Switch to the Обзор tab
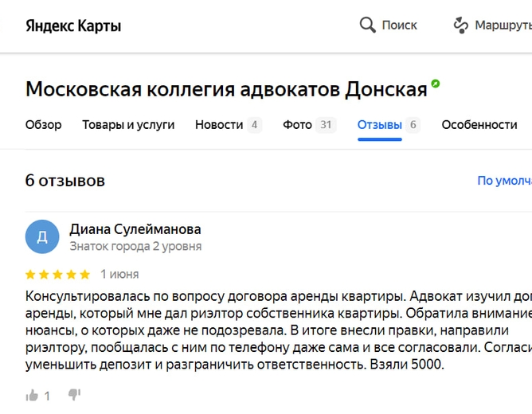Screen dimensions: 532x414 (43, 125)
